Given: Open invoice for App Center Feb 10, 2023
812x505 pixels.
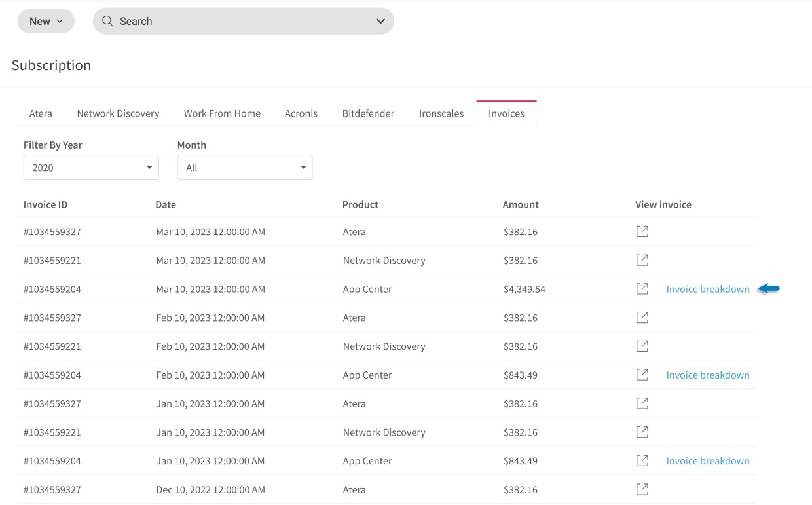Looking at the screenshot, I should 642,375.
